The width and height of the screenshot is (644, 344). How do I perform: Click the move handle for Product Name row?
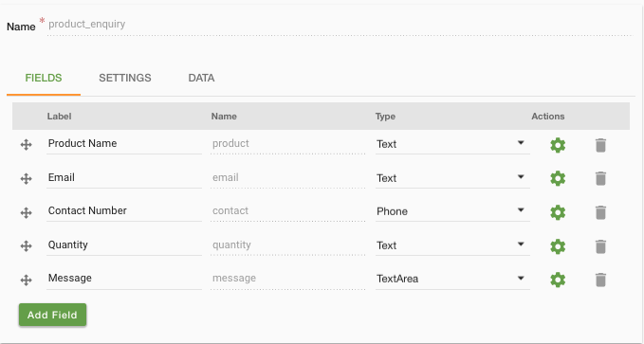point(27,144)
